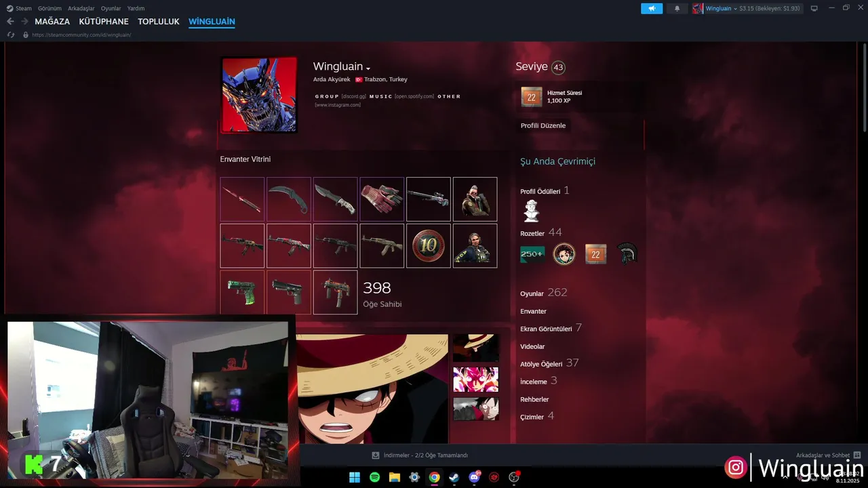
Task: Open the Hizmet Süresi 22 badge
Action: point(532,97)
